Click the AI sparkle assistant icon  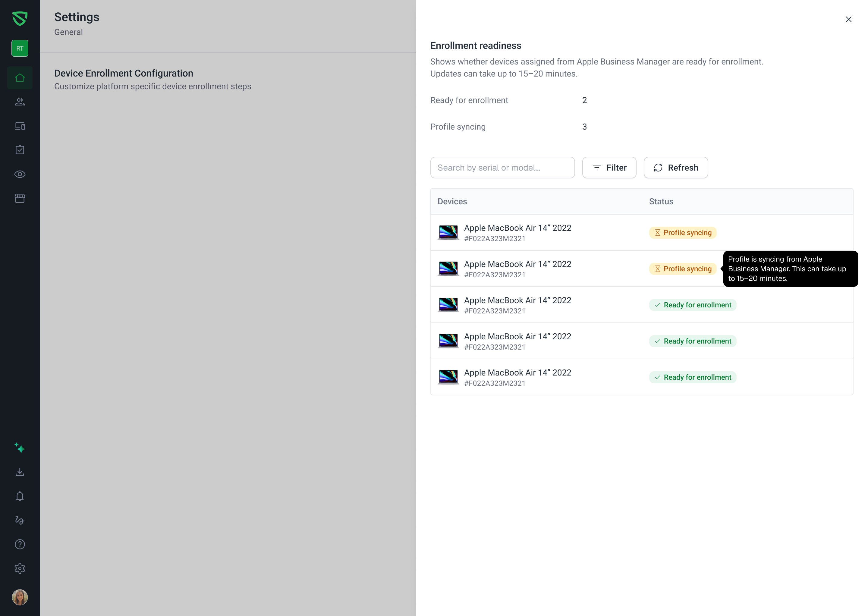click(20, 448)
